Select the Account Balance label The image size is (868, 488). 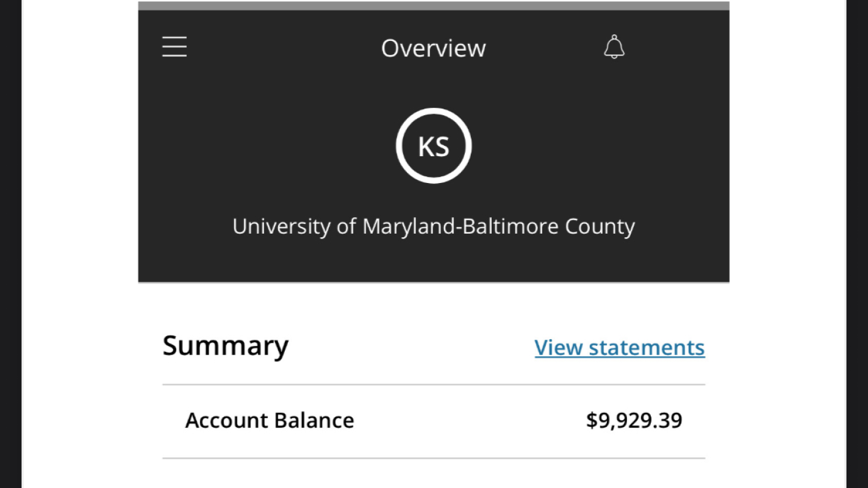coord(270,420)
